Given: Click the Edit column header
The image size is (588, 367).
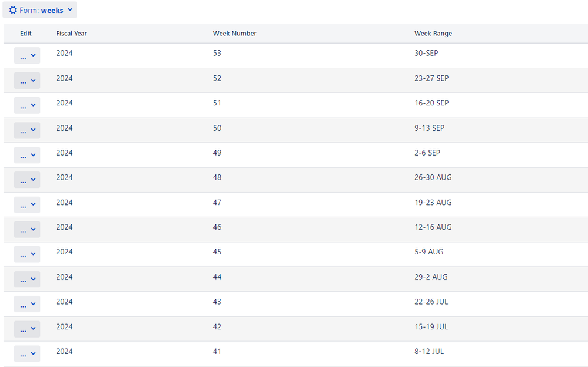Looking at the screenshot, I should tap(26, 34).
